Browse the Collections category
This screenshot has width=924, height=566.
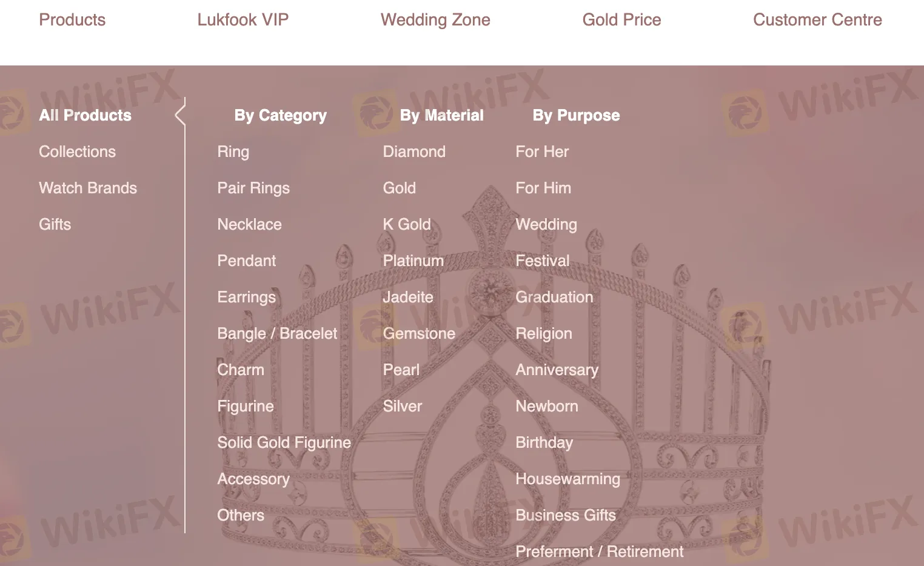(77, 151)
